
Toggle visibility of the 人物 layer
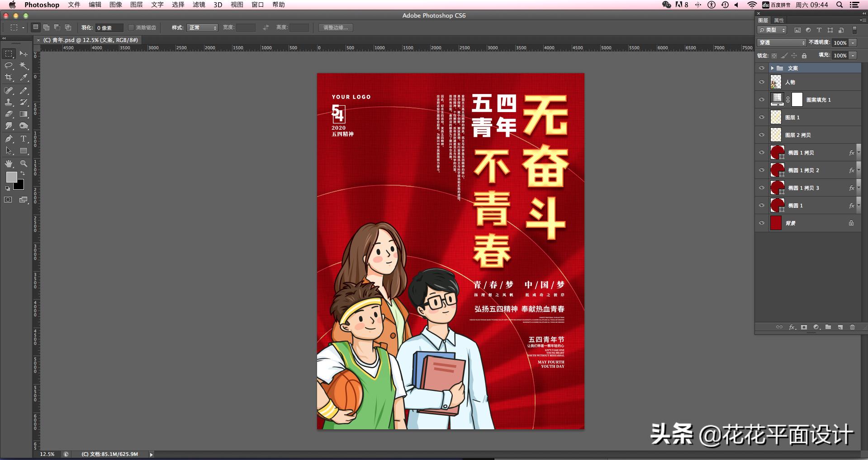coord(762,82)
